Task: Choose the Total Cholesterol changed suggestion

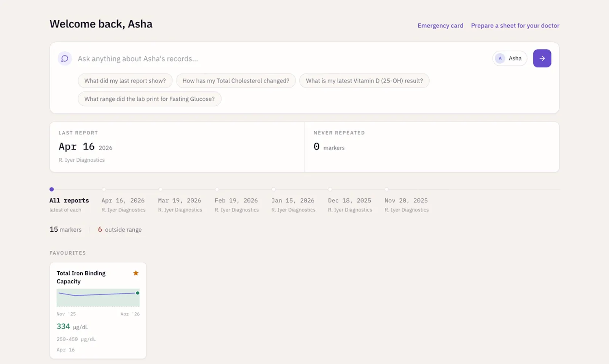Action: [x=236, y=81]
